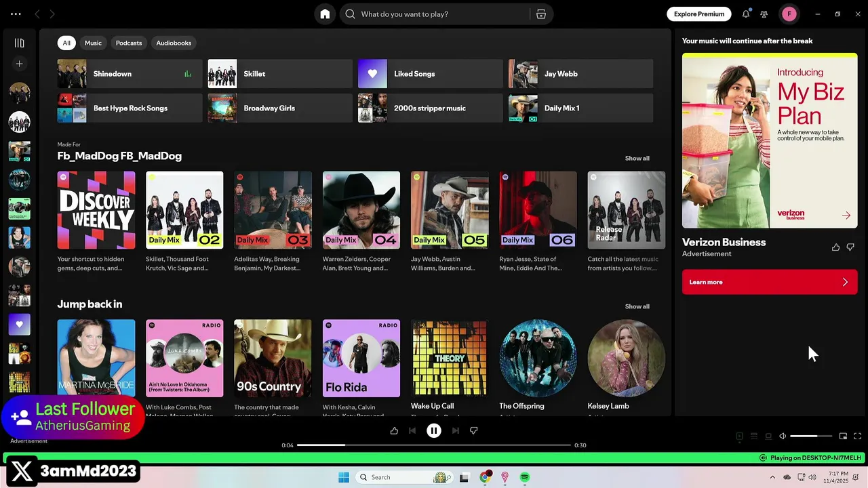This screenshot has width=868, height=488.
Task: Open the Browse icon in search bar
Action: coord(541,14)
